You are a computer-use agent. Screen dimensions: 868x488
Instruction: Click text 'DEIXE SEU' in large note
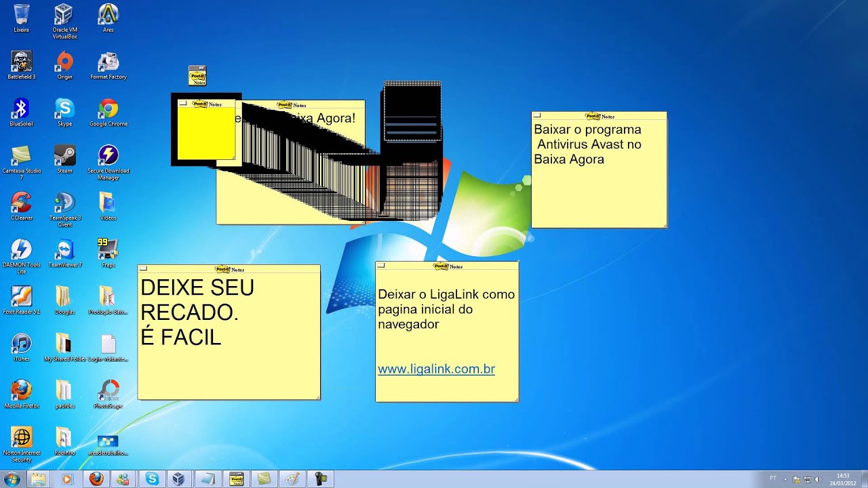(197, 287)
